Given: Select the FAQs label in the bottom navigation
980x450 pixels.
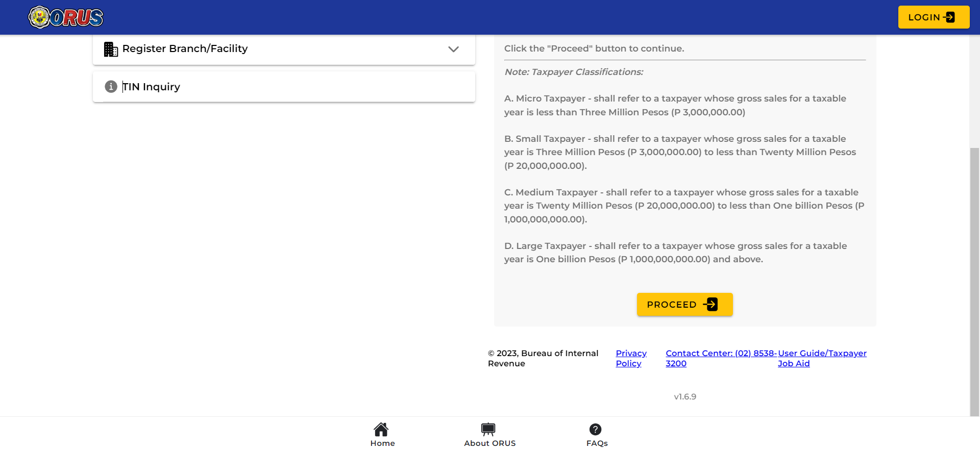Looking at the screenshot, I should point(597,443).
